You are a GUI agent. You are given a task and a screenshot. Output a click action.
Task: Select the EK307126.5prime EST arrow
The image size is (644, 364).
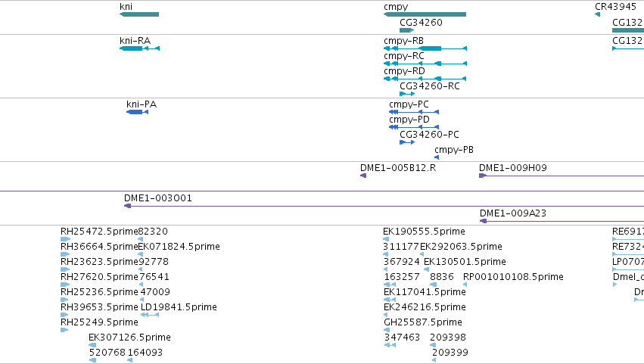(92, 345)
